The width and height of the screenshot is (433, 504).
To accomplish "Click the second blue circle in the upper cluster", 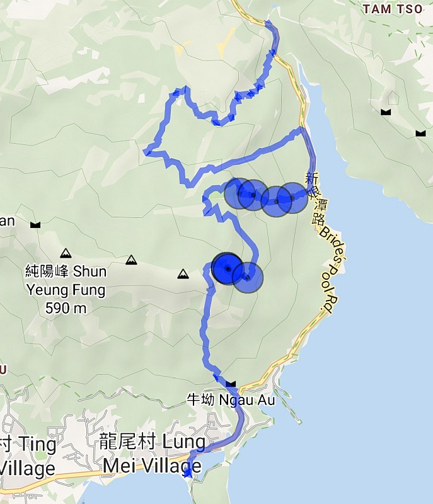I will pos(253,195).
